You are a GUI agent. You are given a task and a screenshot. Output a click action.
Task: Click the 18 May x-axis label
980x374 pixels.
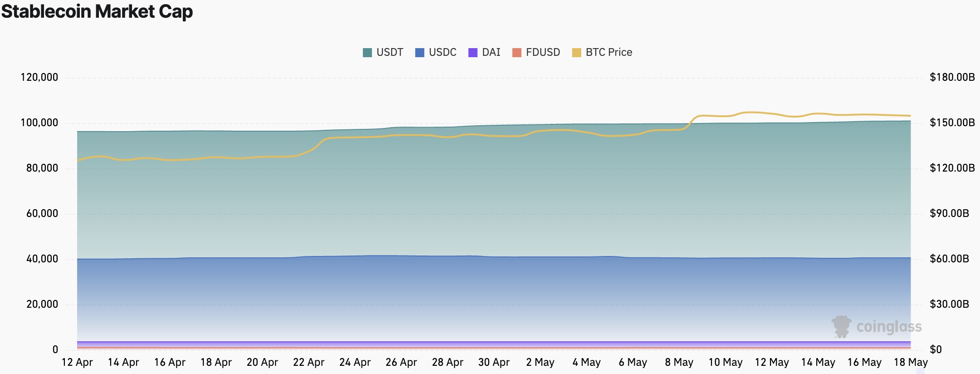[x=910, y=363]
